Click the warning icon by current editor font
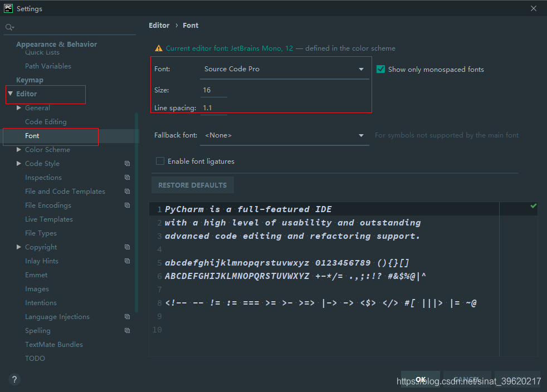 159,48
